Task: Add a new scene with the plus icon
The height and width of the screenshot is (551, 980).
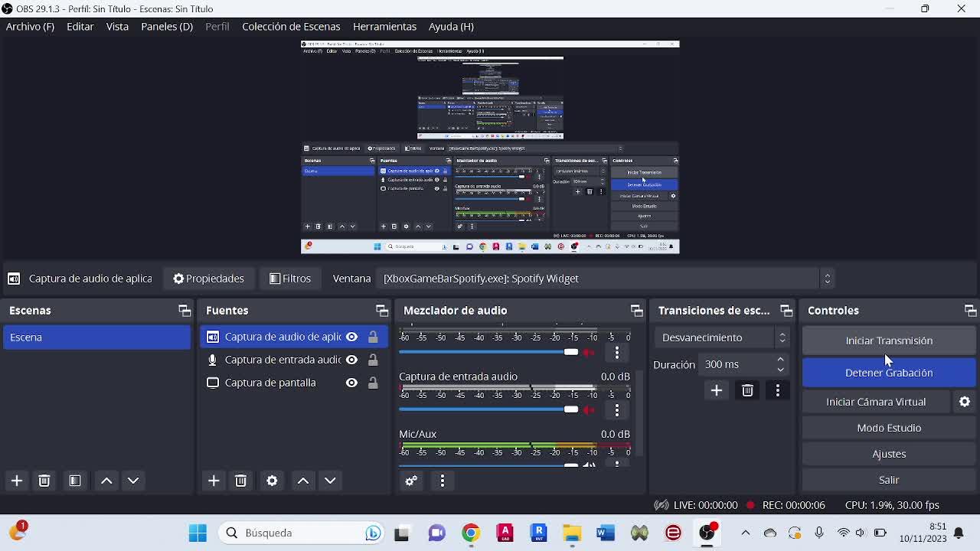Action: point(17,481)
